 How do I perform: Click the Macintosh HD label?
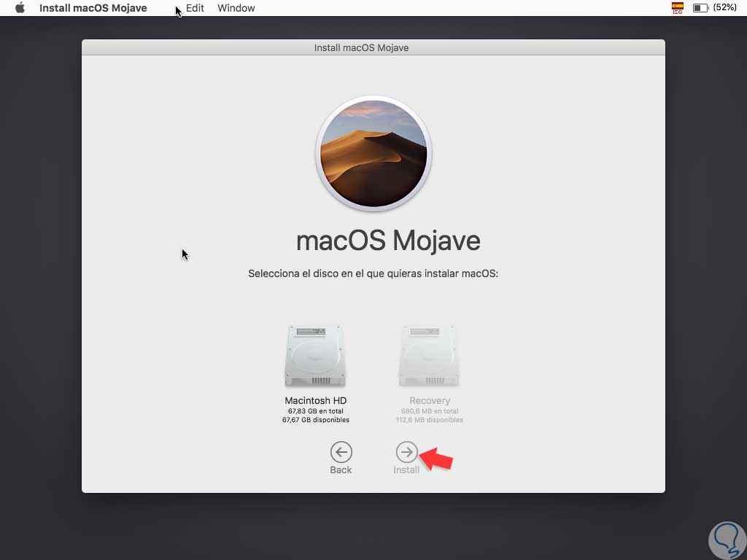pos(315,400)
